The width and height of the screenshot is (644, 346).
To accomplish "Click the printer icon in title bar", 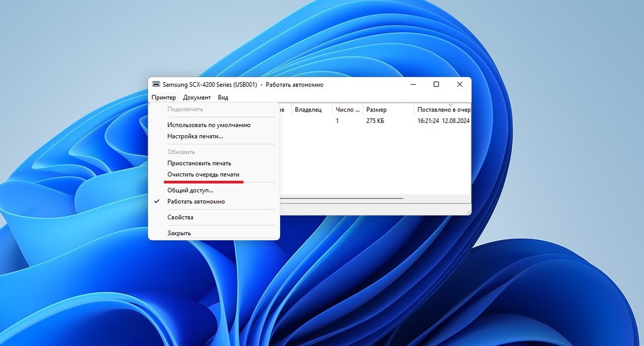I will click(x=156, y=84).
